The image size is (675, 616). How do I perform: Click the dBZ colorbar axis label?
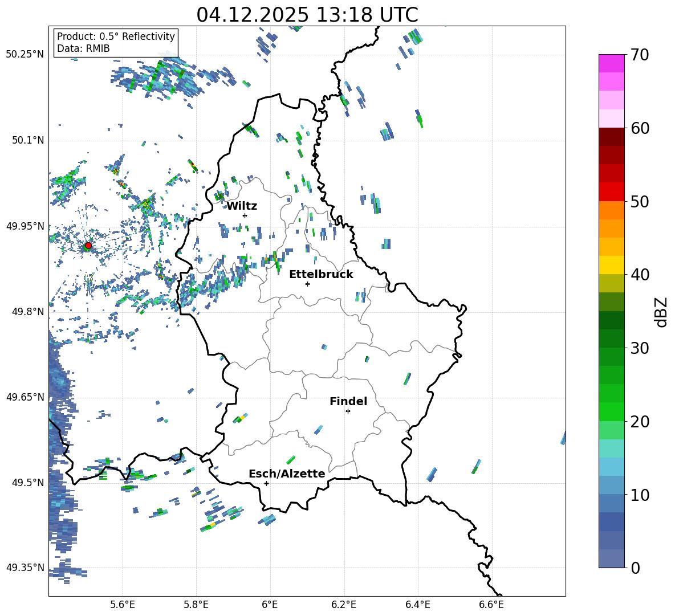[x=661, y=312]
